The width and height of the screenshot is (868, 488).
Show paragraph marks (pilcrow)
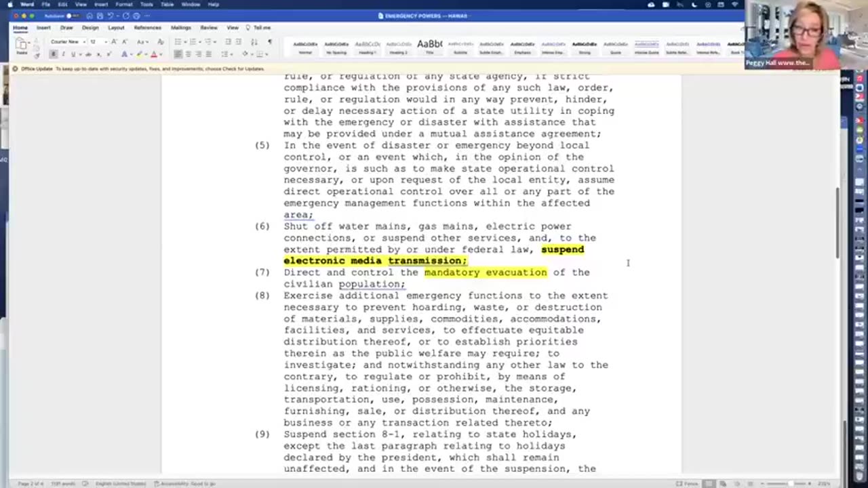[270, 42]
